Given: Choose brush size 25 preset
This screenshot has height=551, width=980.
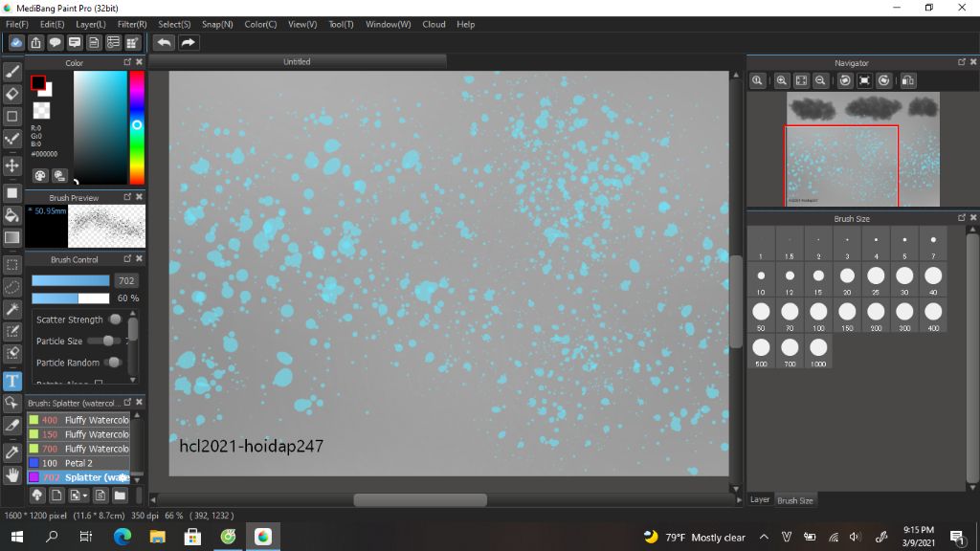Looking at the screenshot, I should [x=877, y=279].
